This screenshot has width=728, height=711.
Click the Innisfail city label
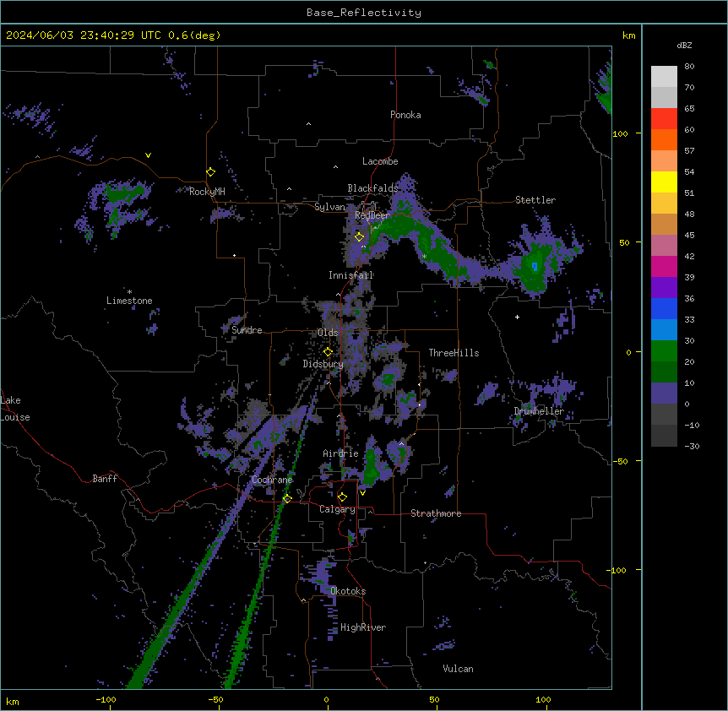click(350, 275)
